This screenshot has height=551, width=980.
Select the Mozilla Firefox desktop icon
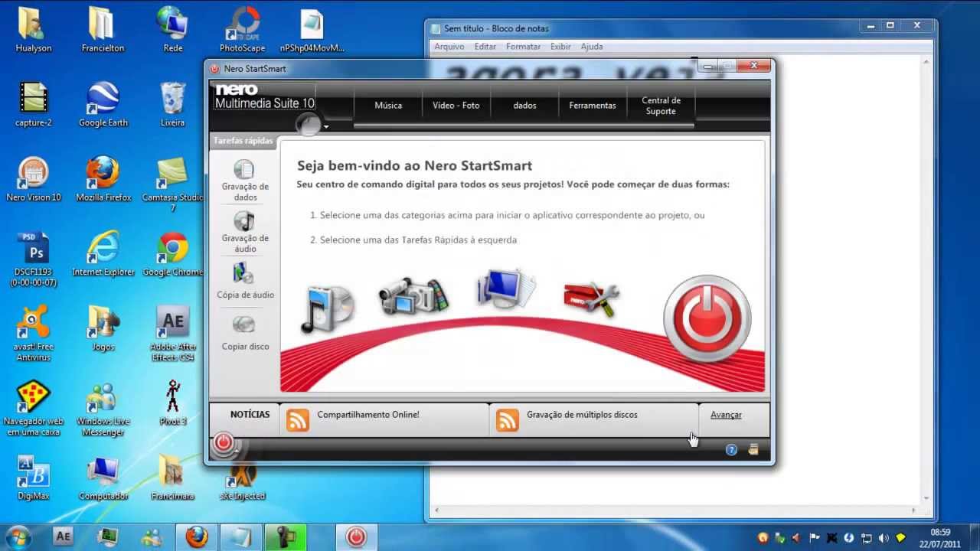tap(103, 179)
